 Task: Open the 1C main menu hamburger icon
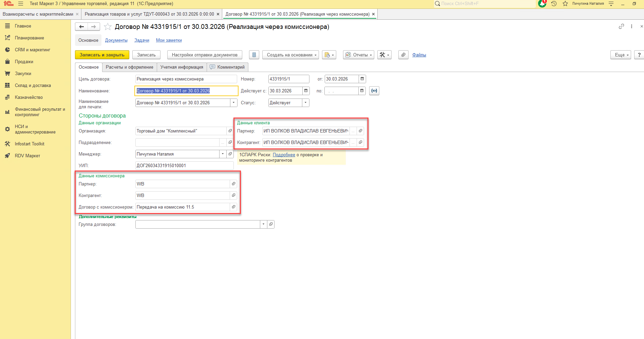click(21, 4)
